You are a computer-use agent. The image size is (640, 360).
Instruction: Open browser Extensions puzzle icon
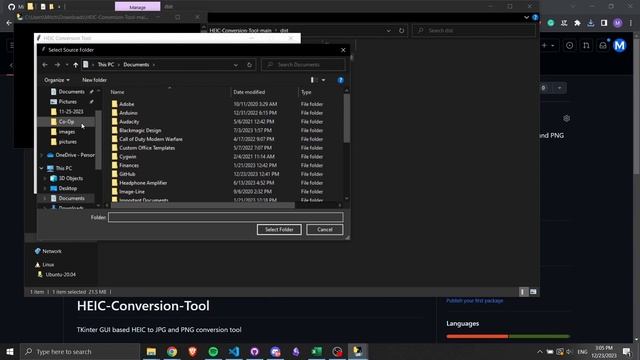coord(577,23)
